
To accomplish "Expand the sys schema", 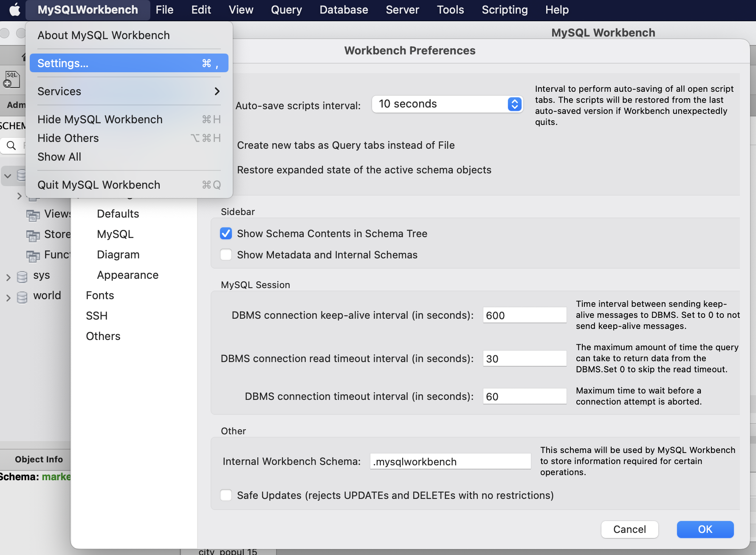I will click(8, 277).
